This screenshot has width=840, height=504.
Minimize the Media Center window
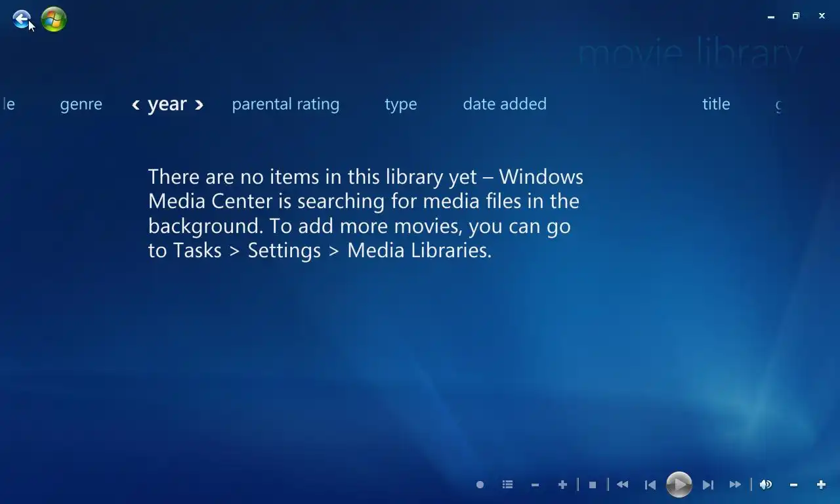click(771, 16)
